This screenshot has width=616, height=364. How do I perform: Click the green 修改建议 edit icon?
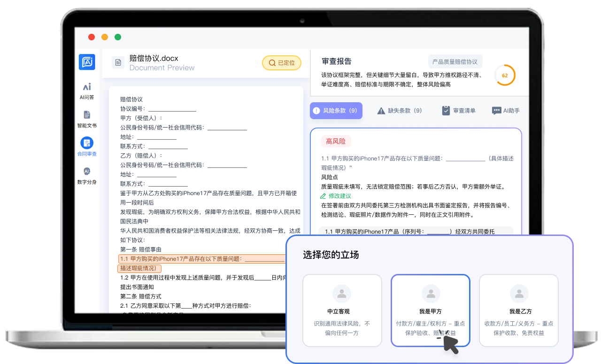(323, 196)
